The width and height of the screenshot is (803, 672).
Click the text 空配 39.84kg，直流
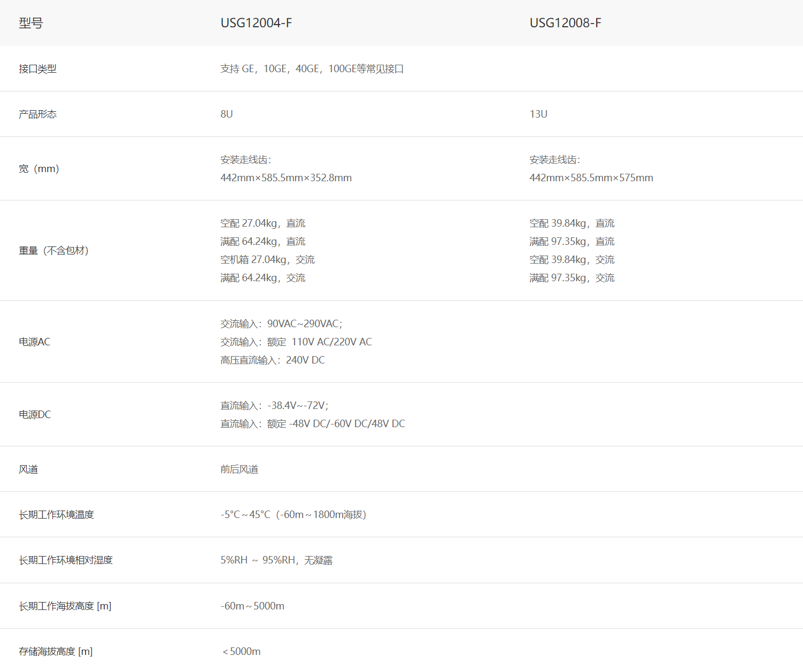572,223
